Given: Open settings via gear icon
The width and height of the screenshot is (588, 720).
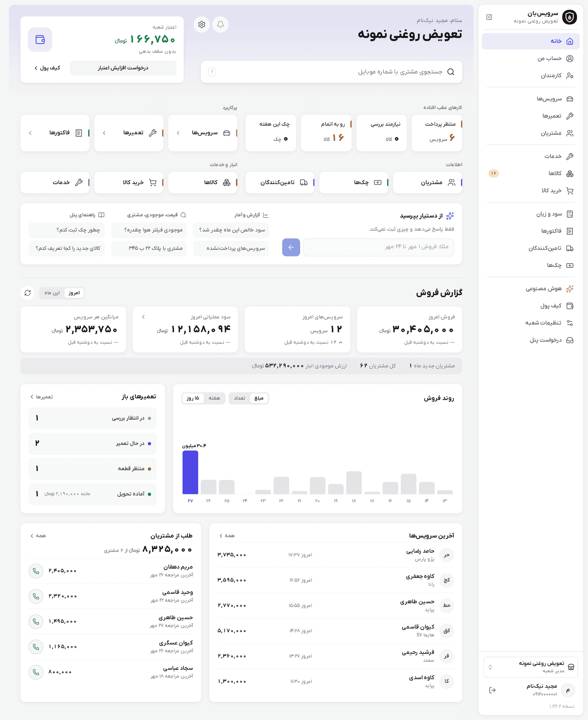Looking at the screenshot, I should pyautogui.click(x=202, y=24).
